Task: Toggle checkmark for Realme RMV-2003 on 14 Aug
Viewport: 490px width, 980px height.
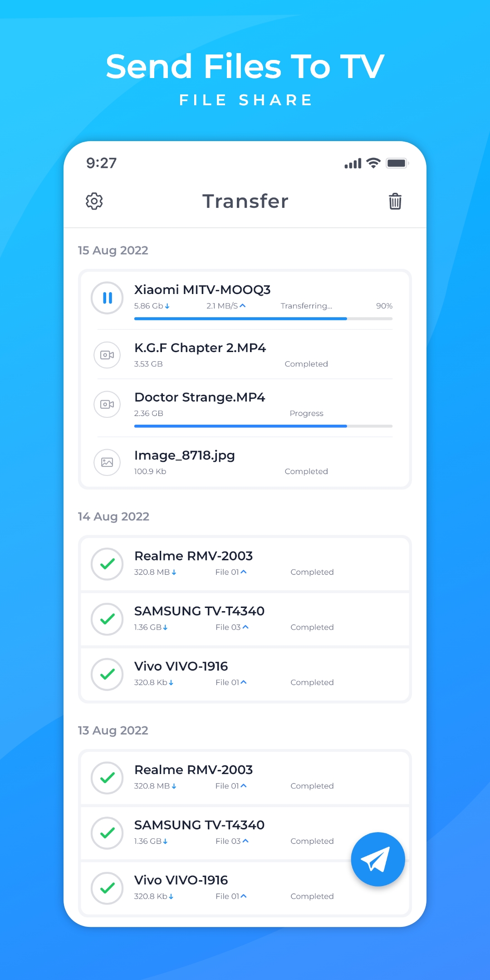Action: pyautogui.click(x=107, y=564)
